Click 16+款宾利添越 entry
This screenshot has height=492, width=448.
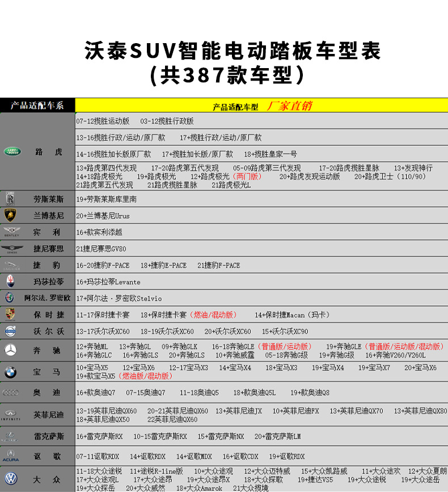(x=99, y=232)
